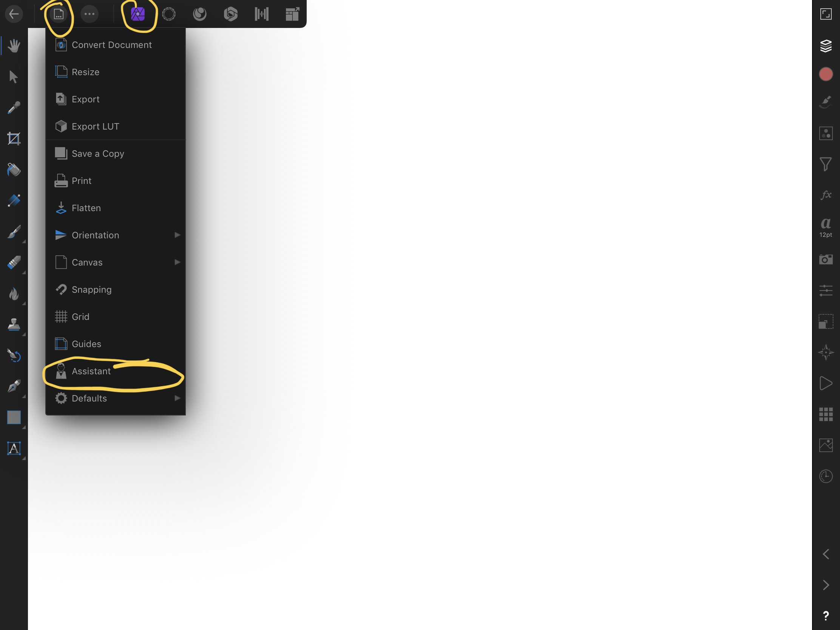Select the Crop tool
Viewport: 840px width, 630px height.
pos(14,139)
